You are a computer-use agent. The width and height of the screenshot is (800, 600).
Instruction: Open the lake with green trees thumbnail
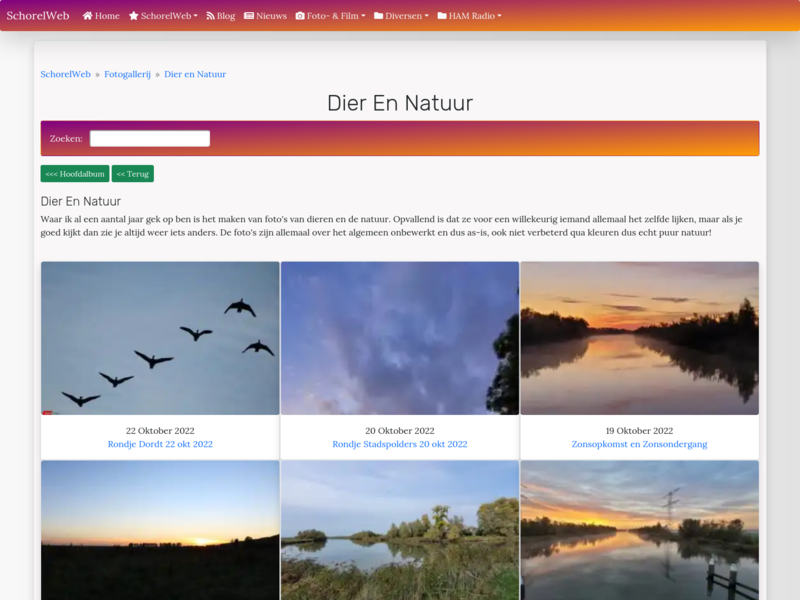point(400,530)
